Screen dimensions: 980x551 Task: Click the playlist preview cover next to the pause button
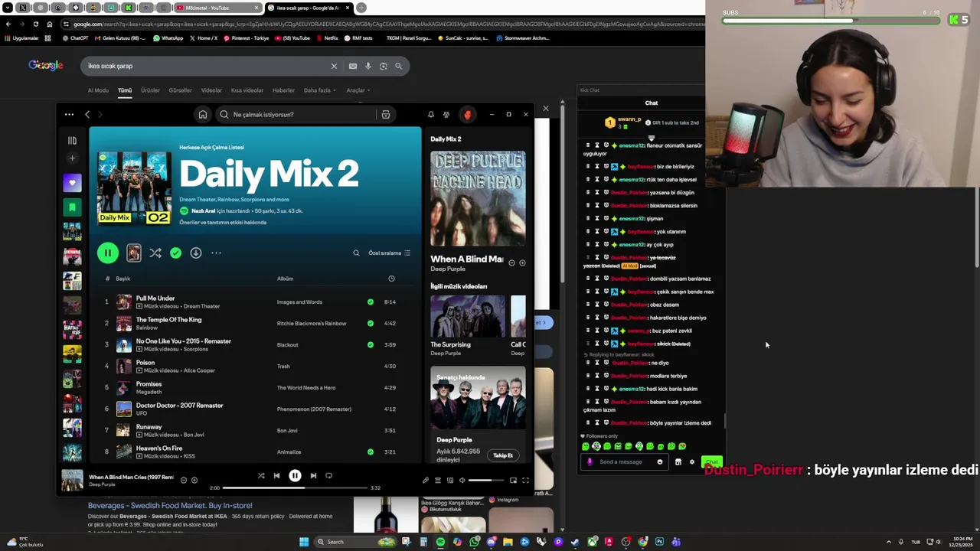pyautogui.click(x=134, y=253)
